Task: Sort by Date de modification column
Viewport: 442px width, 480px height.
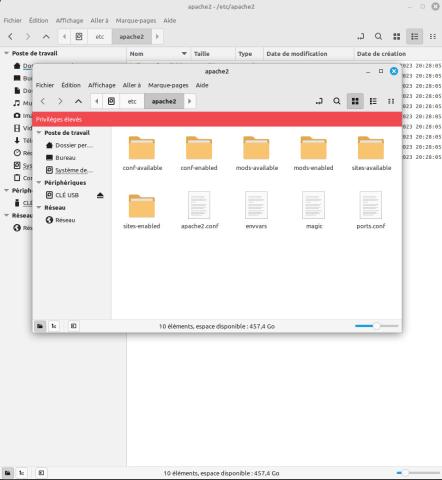Action: click(x=308, y=54)
